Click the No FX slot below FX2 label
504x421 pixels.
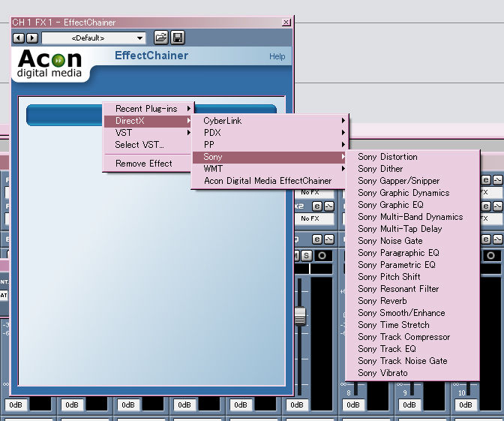pyautogui.click(x=314, y=218)
